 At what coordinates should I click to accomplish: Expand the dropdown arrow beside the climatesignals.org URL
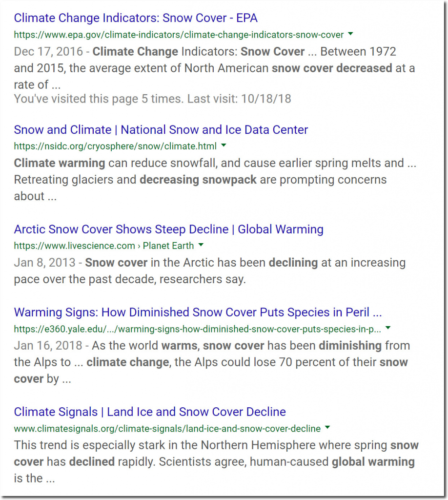click(x=327, y=427)
